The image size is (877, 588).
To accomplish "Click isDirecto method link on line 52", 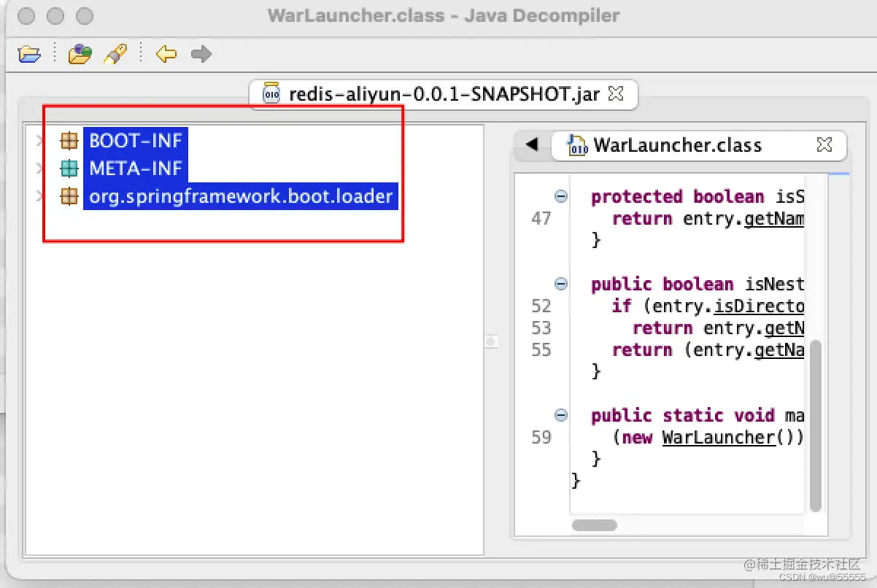I will [759, 306].
